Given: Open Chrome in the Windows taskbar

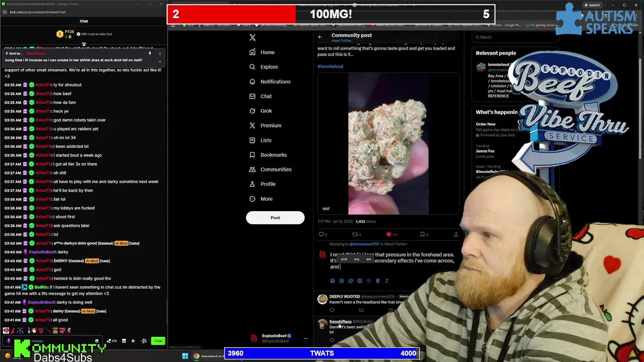Looking at the screenshot, I should point(196,356).
